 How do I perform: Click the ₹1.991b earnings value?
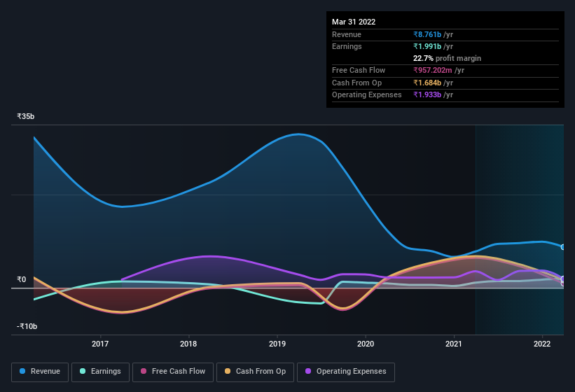point(427,46)
